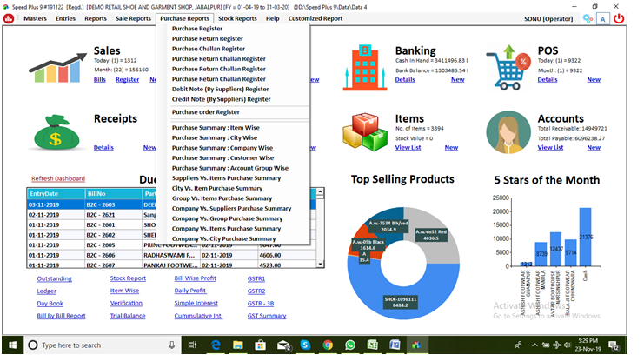Open the Customized Report menu

coord(315,18)
